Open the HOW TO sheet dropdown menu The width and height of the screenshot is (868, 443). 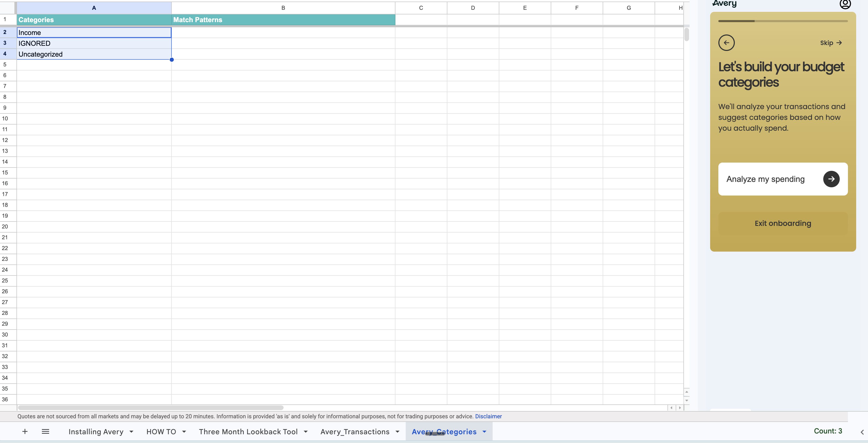(184, 431)
